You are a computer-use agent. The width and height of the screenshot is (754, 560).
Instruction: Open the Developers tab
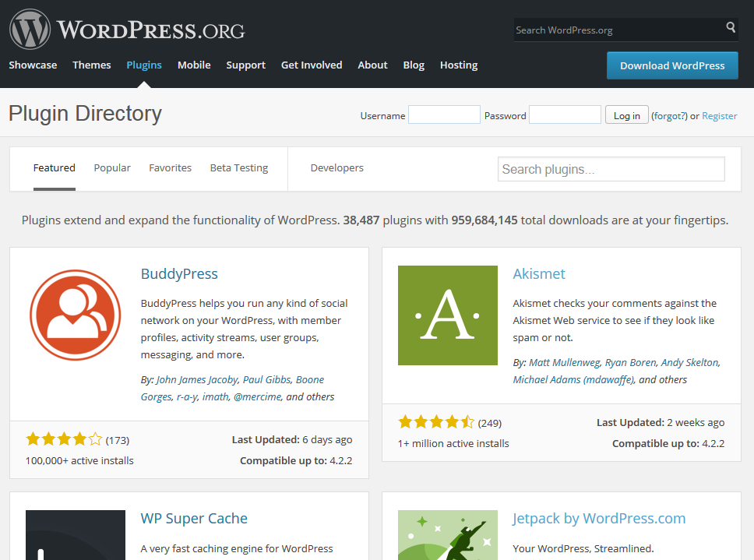click(x=337, y=167)
